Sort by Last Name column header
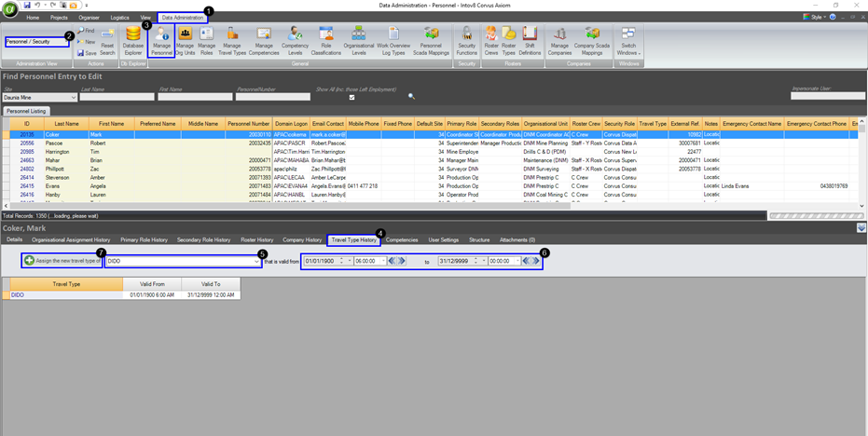The image size is (868, 436). (x=66, y=124)
